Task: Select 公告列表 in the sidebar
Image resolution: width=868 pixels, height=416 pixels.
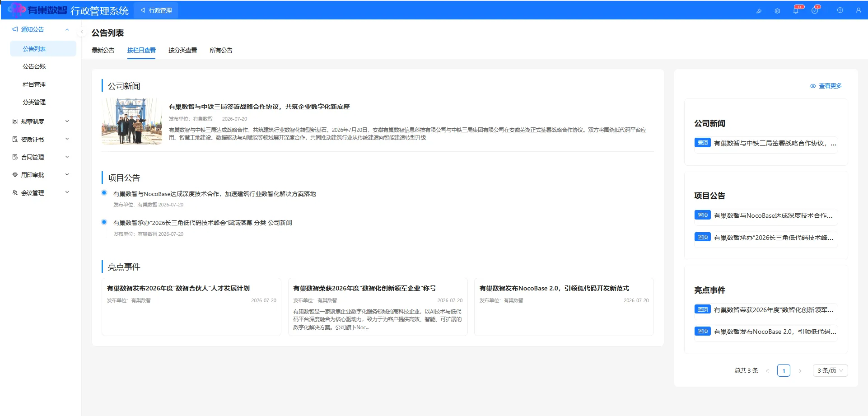Action: pos(43,49)
